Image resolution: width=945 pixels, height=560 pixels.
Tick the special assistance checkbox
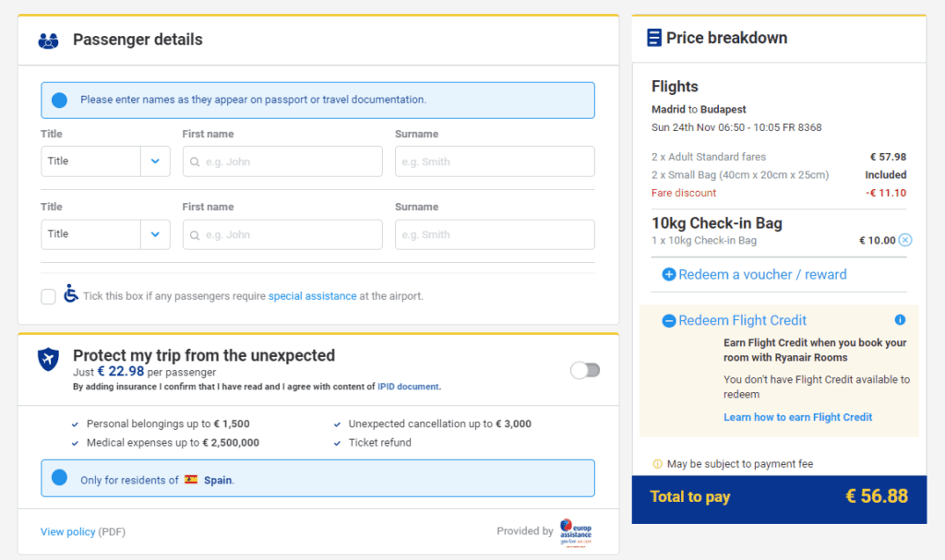click(48, 296)
